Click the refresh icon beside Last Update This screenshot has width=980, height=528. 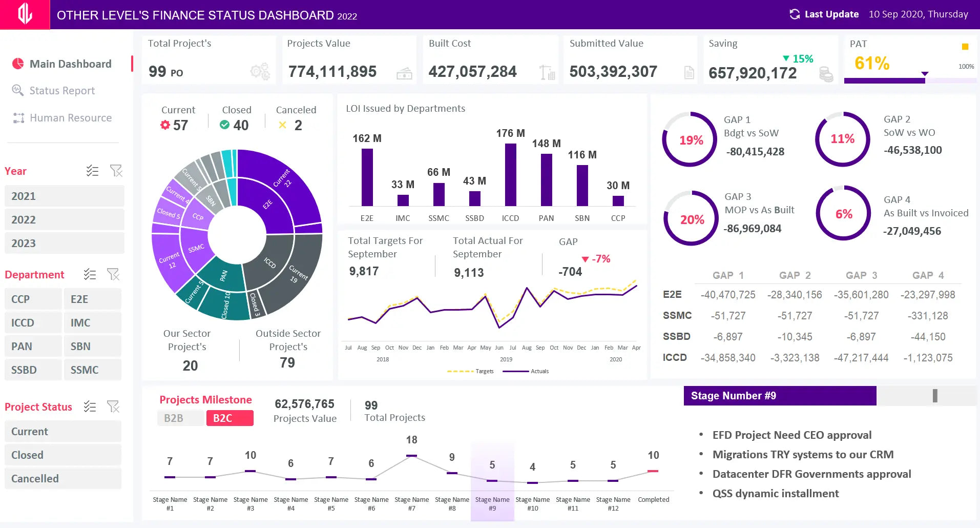pos(795,14)
